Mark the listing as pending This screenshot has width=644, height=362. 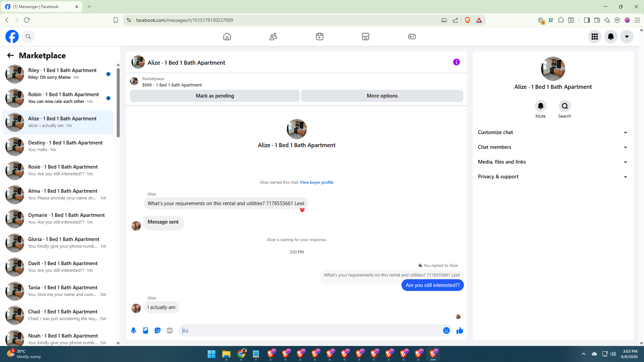(x=215, y=96)
